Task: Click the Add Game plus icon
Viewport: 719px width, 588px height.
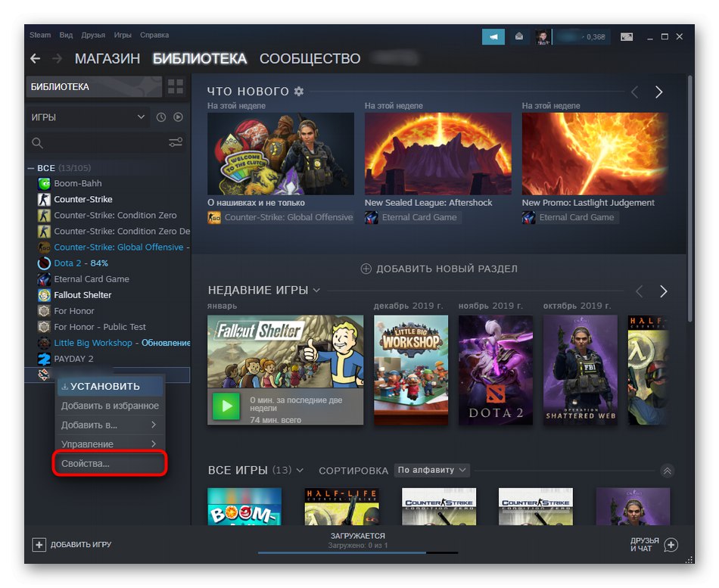Action: [39, 544]
